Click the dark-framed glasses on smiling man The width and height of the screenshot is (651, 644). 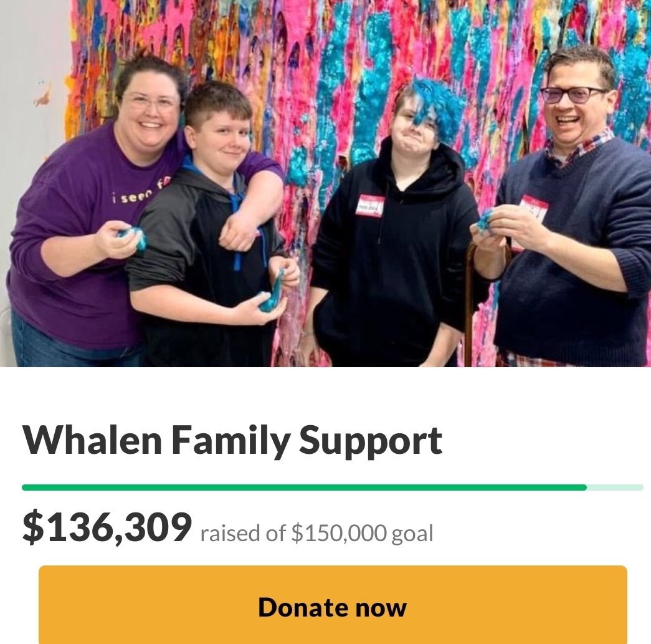575,95
